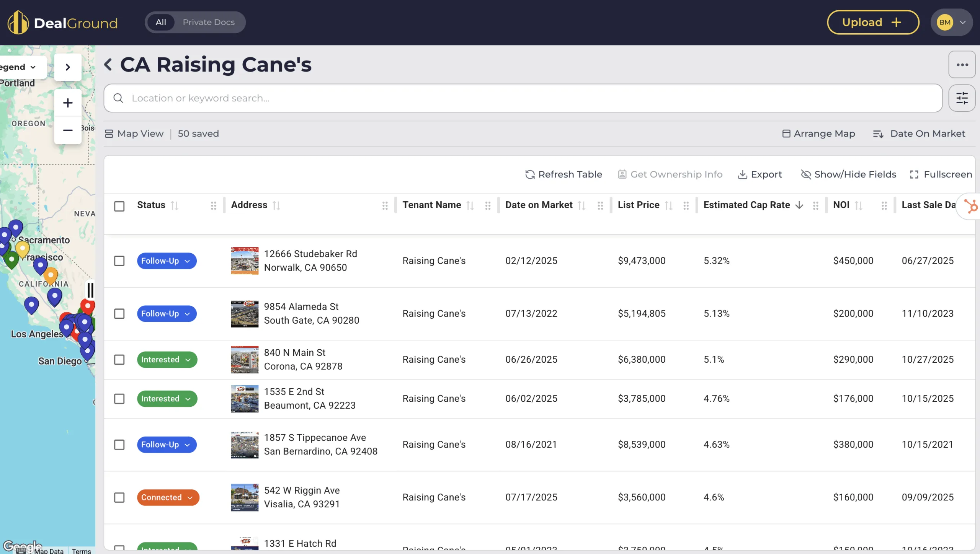Click the Upload button
This screenshot has height=554, width=980.
[873, 22]
